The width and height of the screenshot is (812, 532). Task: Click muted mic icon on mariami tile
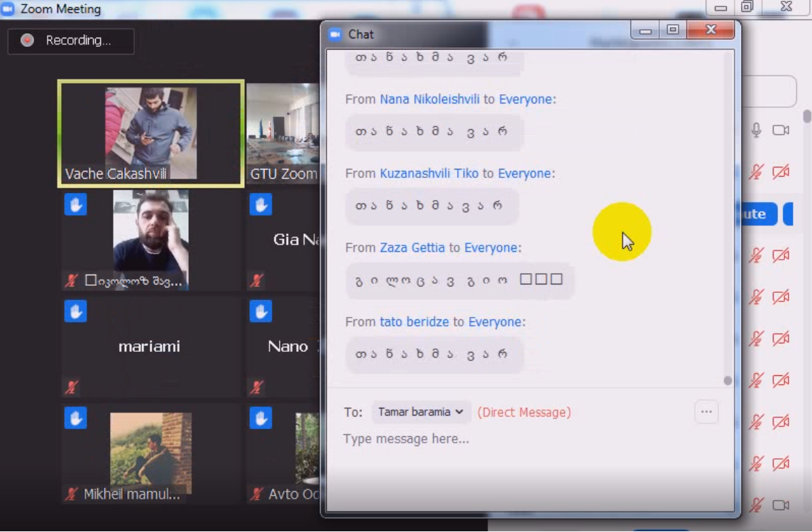pyautogui.click(x=72, y=387)
